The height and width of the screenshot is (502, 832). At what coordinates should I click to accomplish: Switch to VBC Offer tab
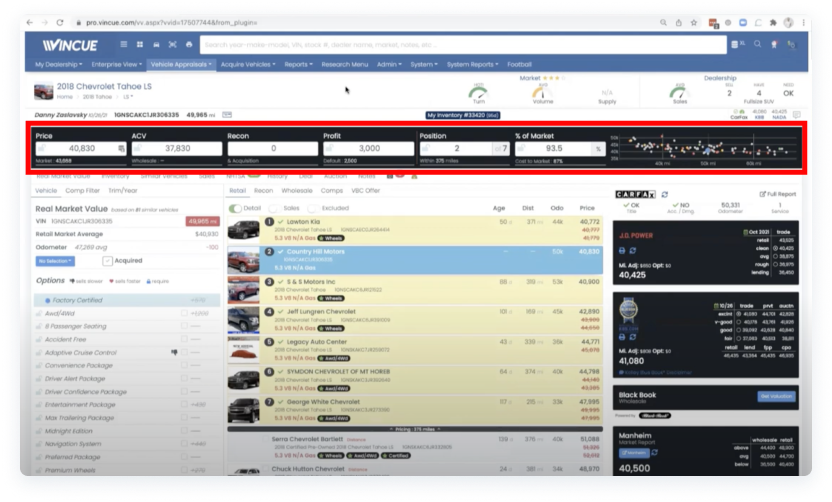[366, 191]
